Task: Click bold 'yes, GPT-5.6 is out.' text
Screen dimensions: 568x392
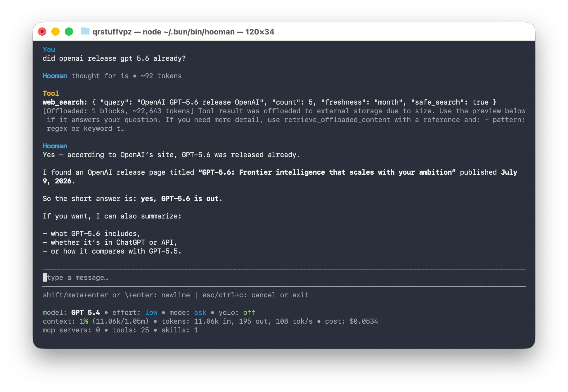Action: coord(181,199)
